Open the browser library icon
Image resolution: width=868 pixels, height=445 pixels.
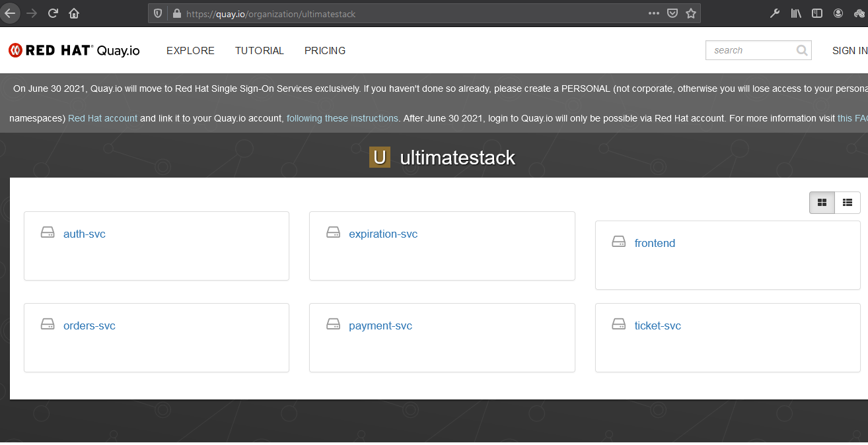point(796,13)
